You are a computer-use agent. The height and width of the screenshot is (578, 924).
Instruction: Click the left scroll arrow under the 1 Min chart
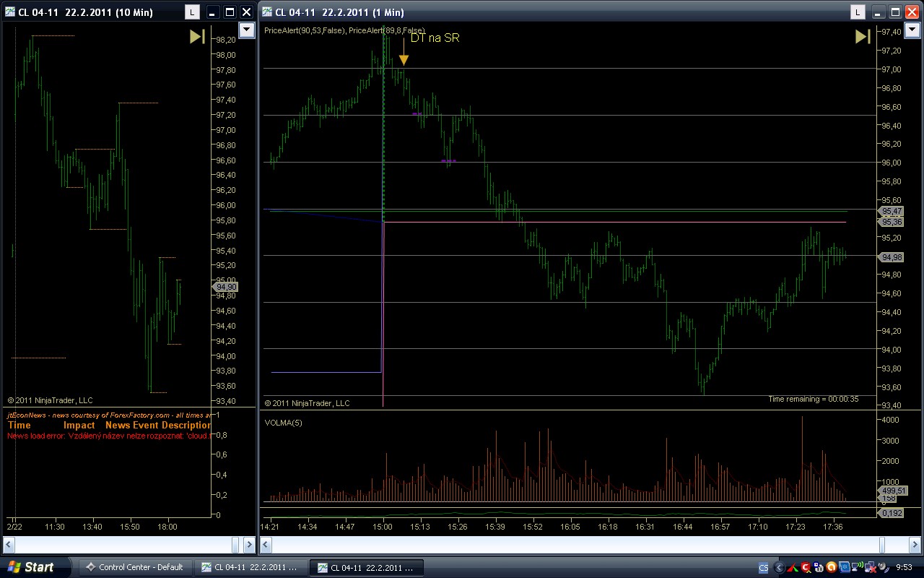[267, 544]
